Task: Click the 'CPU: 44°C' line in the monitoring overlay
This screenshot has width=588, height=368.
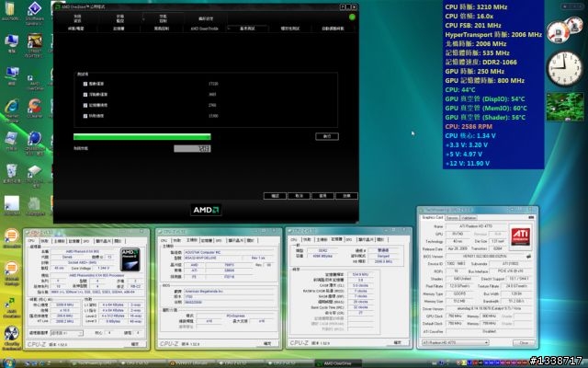Action: 460,90
